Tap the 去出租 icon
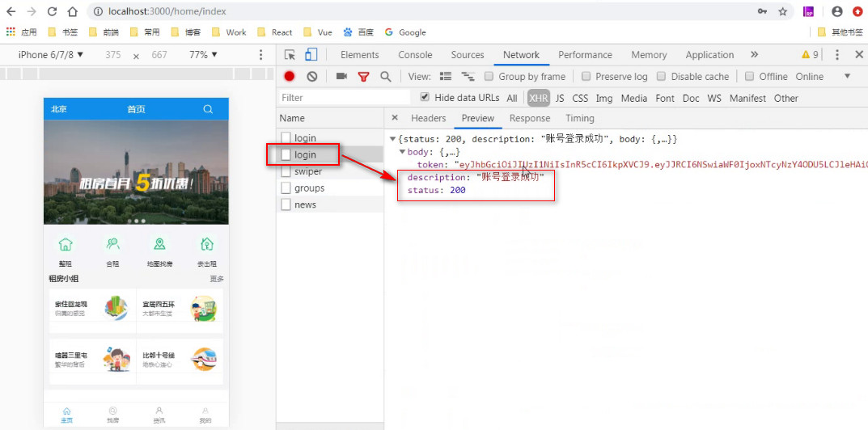The width and height of the screenshot is (868, 430). 207,244
